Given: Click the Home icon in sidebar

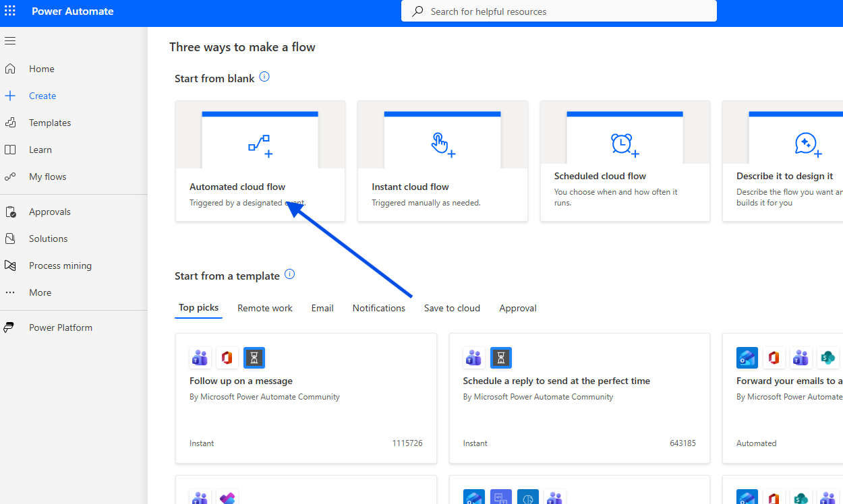Looking at the screenshot, I should [x=10, y=69].
